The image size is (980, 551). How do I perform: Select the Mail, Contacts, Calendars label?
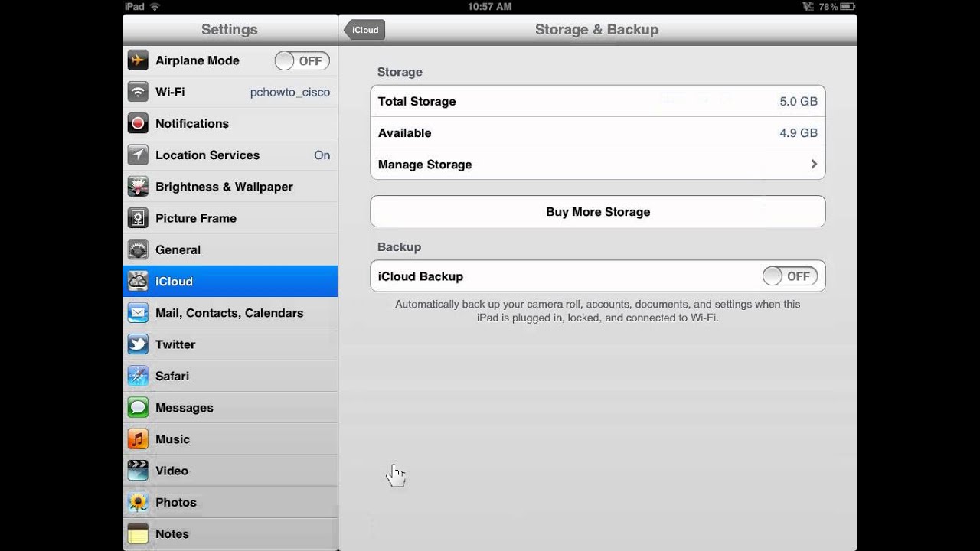[x=230, y=313]
